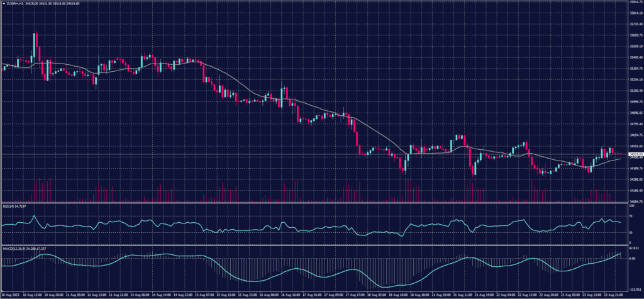The height and width of the screenshot is (299, 644).
Task: Click the RSI(14) indicator label
Action: click(9, 206)
